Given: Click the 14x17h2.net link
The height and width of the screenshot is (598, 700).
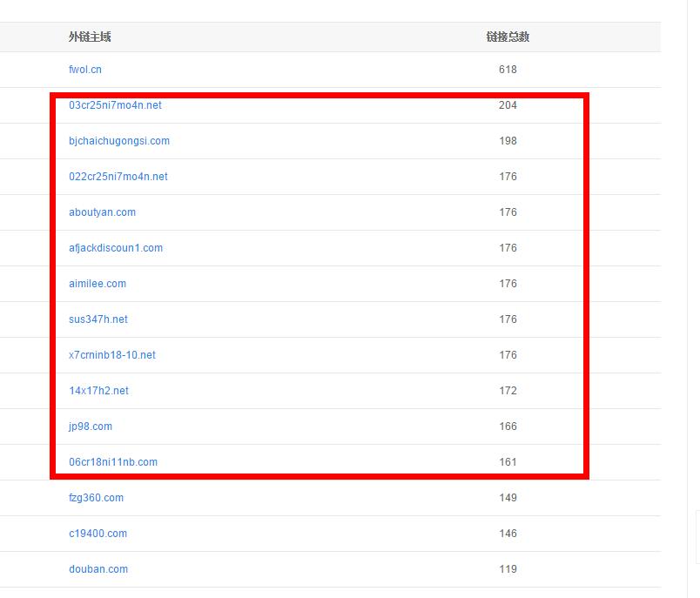Looking at the screenshot, I should (98, 391).
